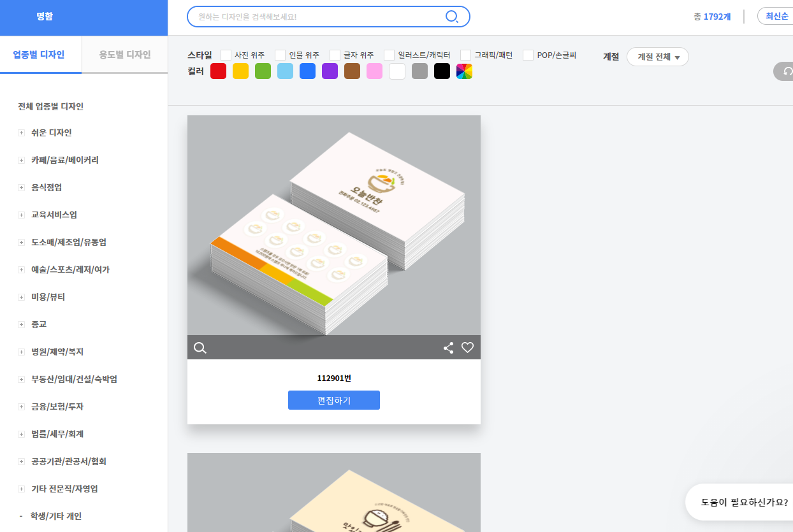Switch to the 용도별 디자인 tab
Viewport: 793px width, 532px height.
click(125, 55)
